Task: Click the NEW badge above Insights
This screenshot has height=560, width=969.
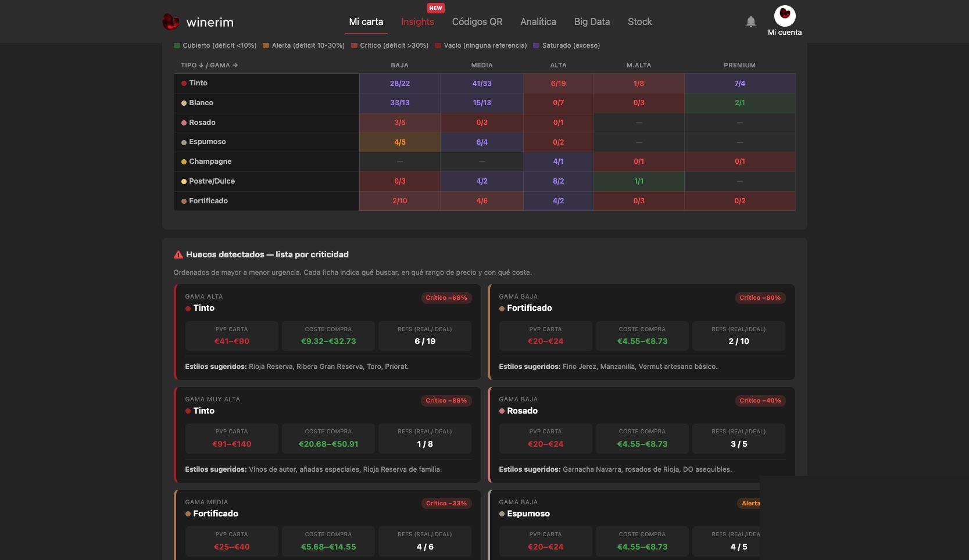Action: 435,8
